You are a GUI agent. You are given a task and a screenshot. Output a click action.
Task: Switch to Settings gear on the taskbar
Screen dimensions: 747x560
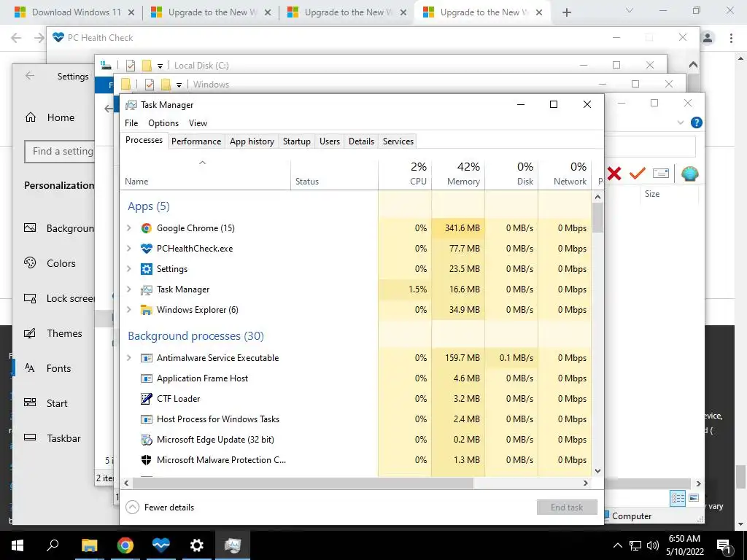(196, 545)
